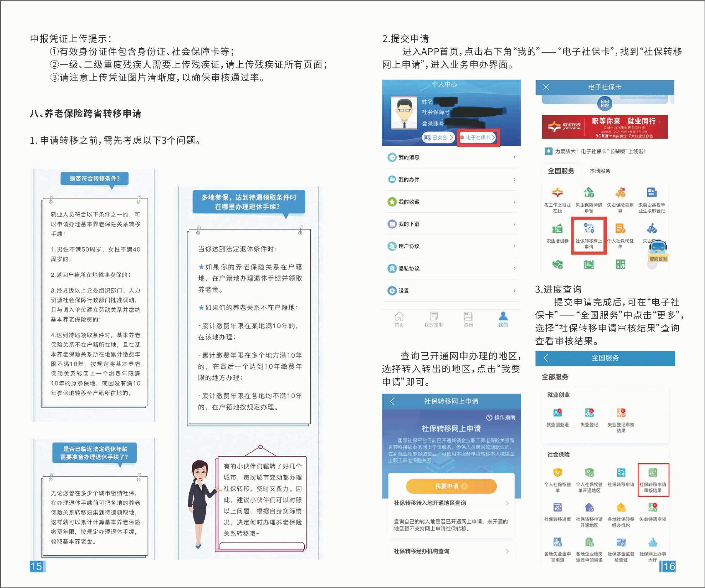Image resolution: width=705 pixels, height=588 pixels.
Task: Expand 社保转移转入地开通地区查询 chevron
Action: click(x=507, y=503)
